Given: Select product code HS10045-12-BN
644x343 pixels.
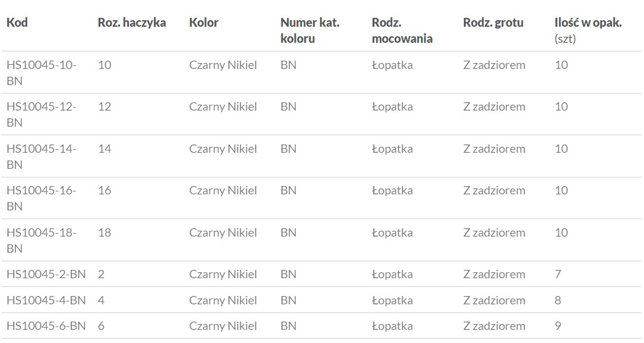Looking at the screenshot, I should click(42, 114).
